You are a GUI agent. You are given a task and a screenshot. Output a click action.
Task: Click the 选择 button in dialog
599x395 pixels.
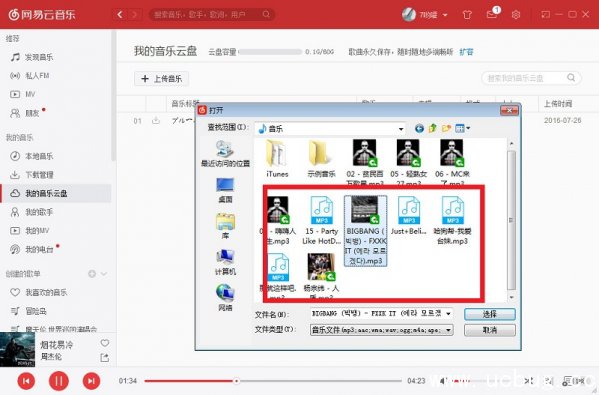point(489,314)
